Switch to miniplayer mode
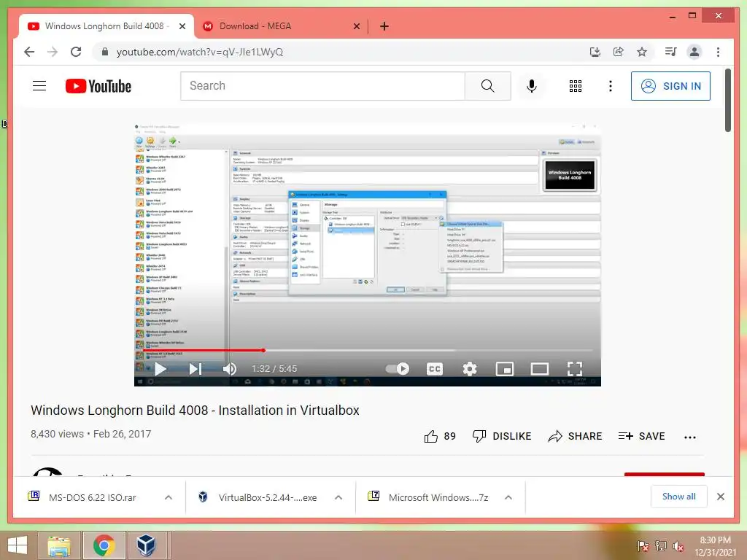 point(505,369)
